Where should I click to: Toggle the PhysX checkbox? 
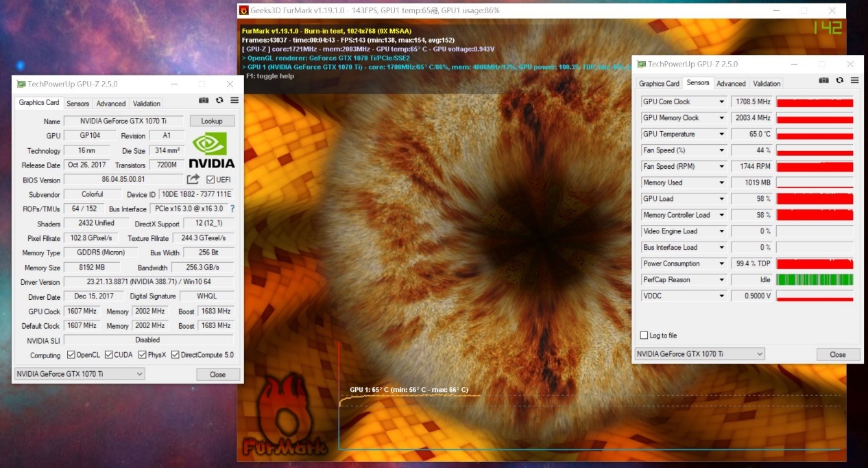click(x=143, y=355)
